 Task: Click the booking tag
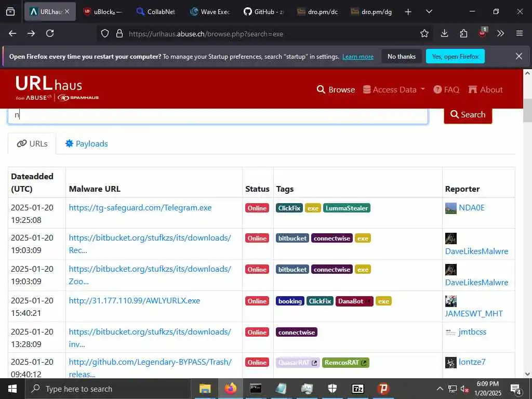coord(290,301)
